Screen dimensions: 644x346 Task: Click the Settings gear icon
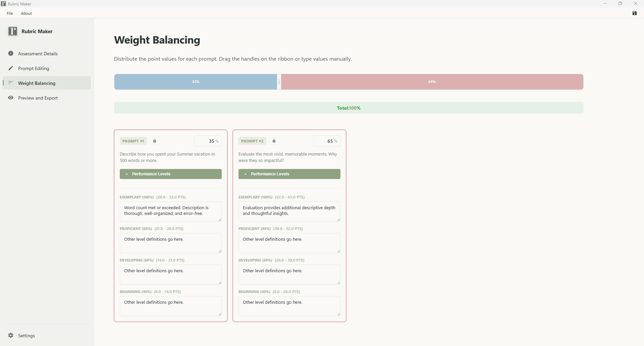11,335
